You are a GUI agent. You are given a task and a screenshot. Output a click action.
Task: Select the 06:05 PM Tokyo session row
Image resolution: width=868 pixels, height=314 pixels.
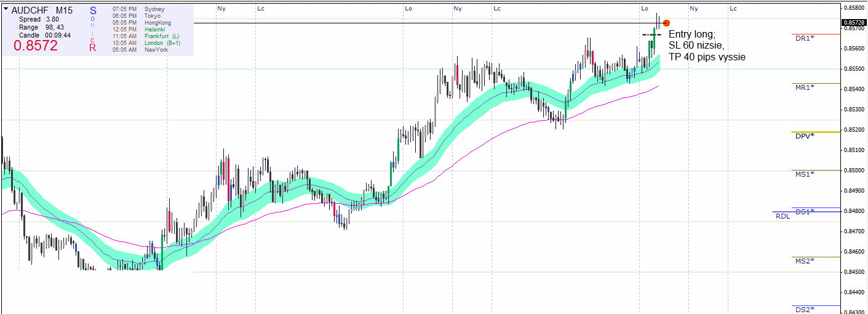tap(138, 16)
